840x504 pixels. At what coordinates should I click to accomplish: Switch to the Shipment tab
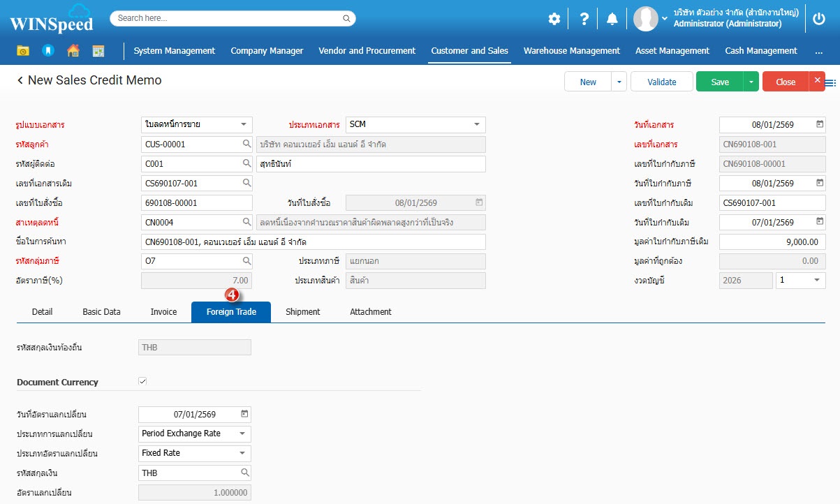tap(302, 312)
